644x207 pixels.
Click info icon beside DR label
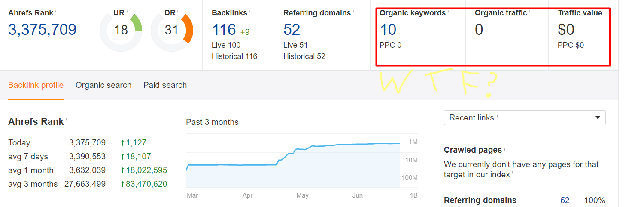(x=179, y=11)
